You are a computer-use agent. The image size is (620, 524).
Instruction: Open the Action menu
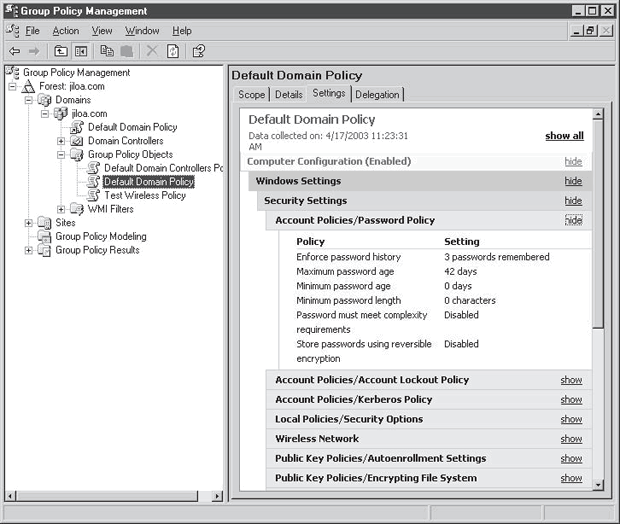(x=66, y=31)
